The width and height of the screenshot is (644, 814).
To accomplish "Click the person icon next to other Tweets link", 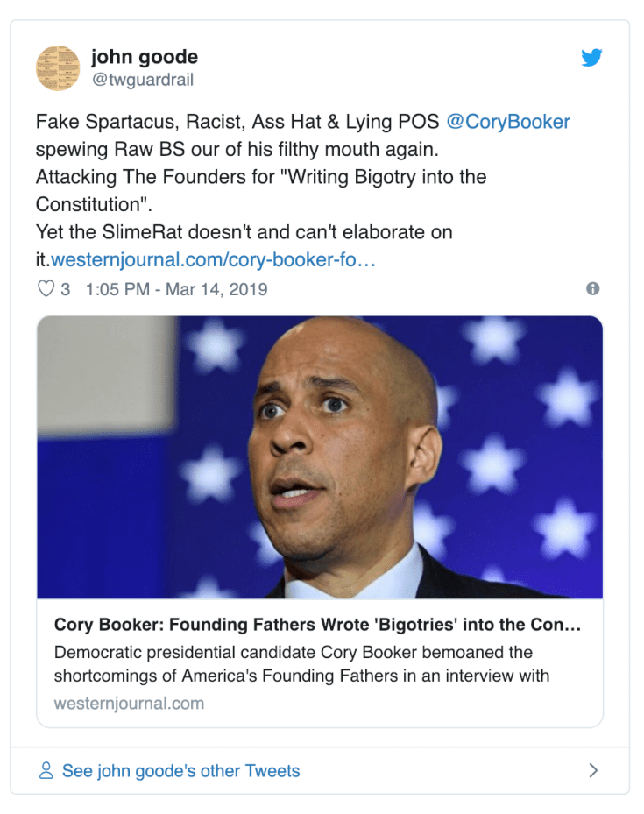I will (46, 770).
